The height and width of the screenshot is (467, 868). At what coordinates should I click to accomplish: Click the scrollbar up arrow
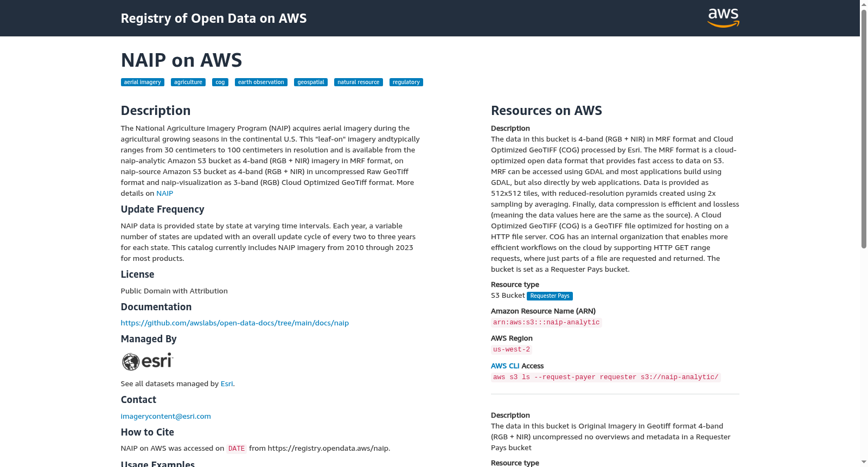click(x=864, y=4)
